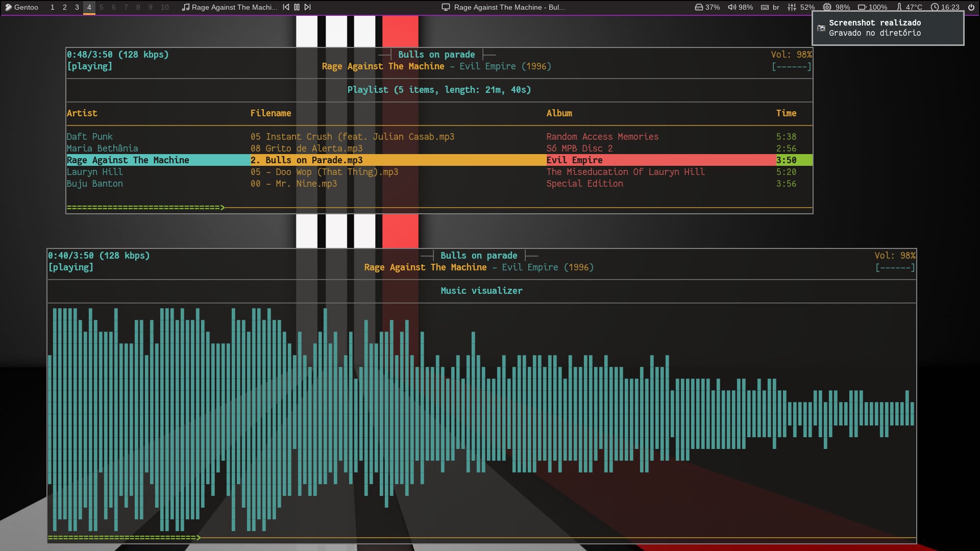Switch to workspace 1
This screenshot has width=980, height=551.
point(52,7)
